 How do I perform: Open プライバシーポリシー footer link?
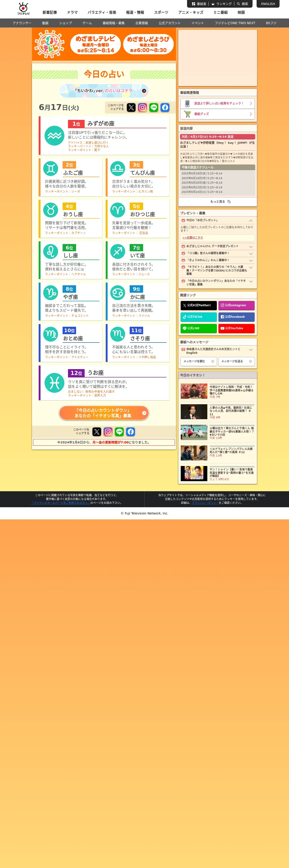point(205,503)
